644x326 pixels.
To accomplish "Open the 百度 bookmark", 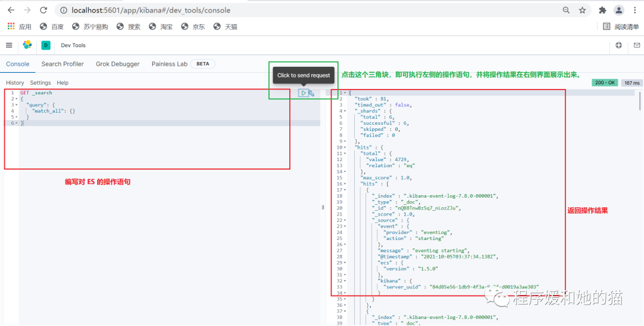I will tap(52, 27).
